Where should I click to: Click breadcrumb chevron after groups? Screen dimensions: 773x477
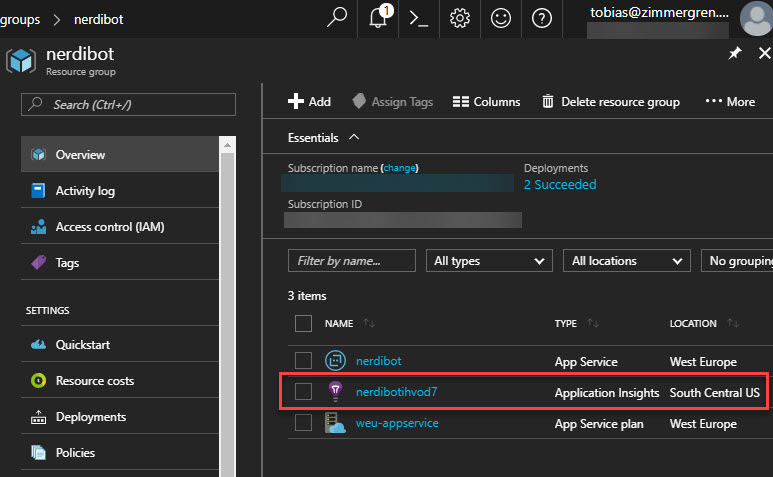(x=57, y=20)
